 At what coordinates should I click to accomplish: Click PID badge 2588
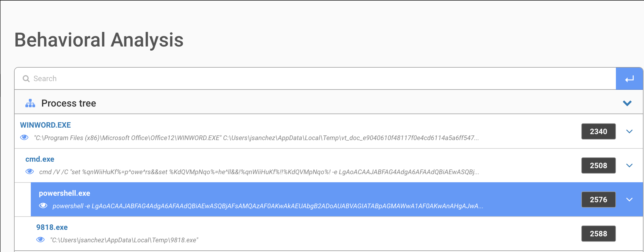pyautogui.click(x=598, y=234)
